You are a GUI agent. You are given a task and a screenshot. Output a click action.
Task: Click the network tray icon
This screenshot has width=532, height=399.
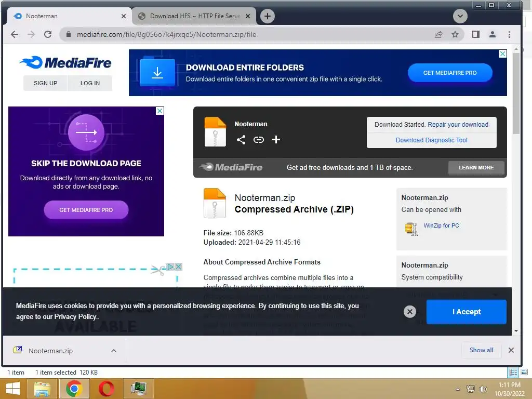[470, 389]
